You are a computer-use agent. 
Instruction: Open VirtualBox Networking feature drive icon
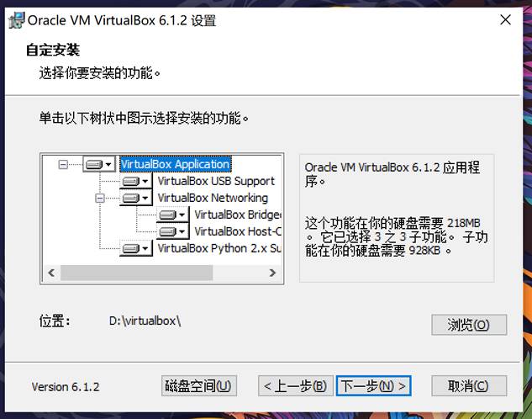[135, 198]
